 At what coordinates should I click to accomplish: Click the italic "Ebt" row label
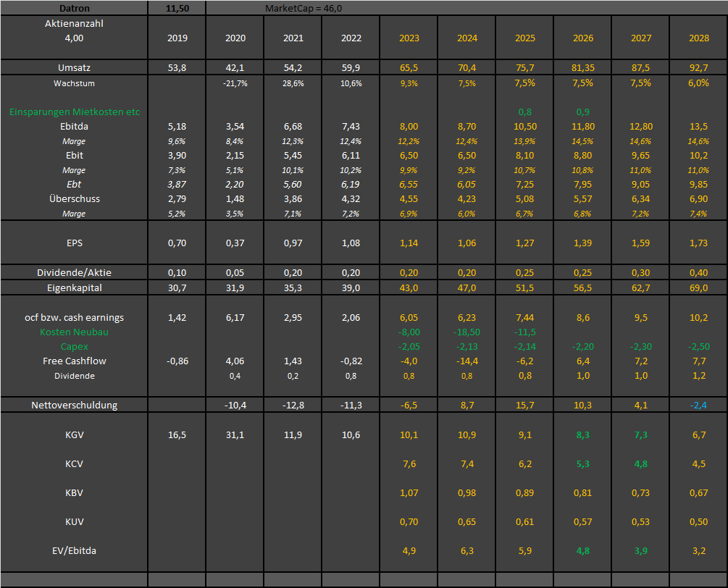click(x=74, y=184)
